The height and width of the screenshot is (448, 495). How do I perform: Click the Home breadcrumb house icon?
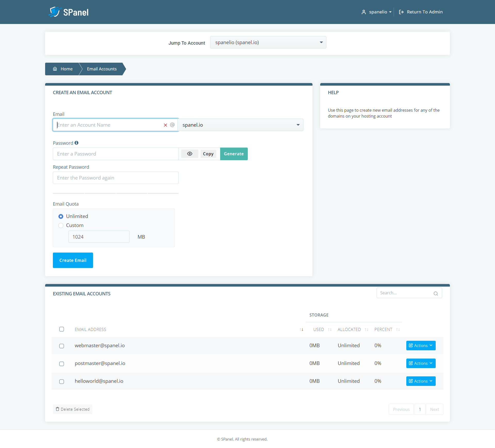click(55, 69)
